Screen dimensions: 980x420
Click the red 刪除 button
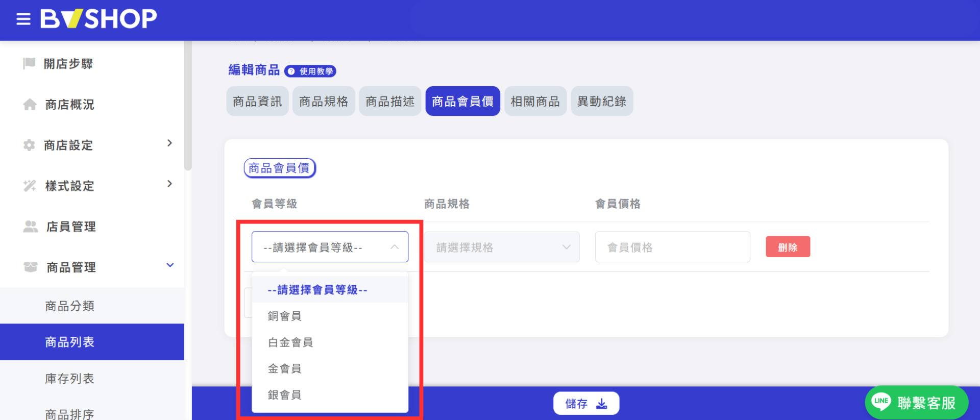pyautogui.click(x=788, y=247)
